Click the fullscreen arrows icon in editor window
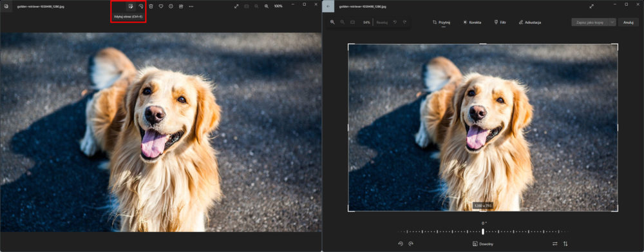 point(591,6)
